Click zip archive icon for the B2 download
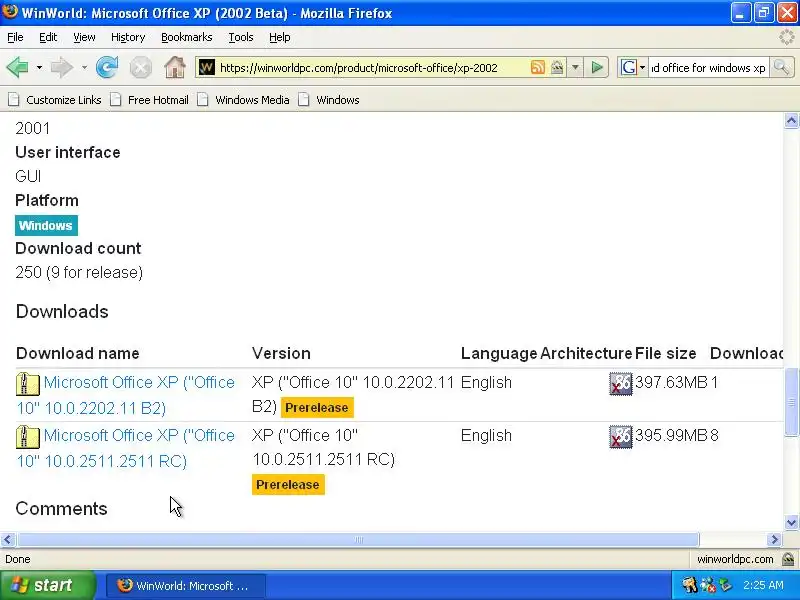800x600 pixels. point(28,384)
